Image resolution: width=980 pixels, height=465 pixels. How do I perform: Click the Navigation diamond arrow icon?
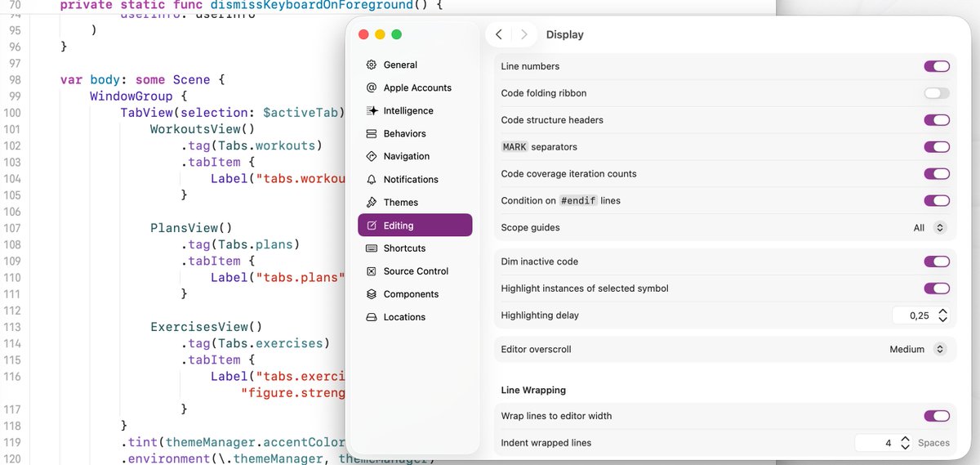(372, 156)
